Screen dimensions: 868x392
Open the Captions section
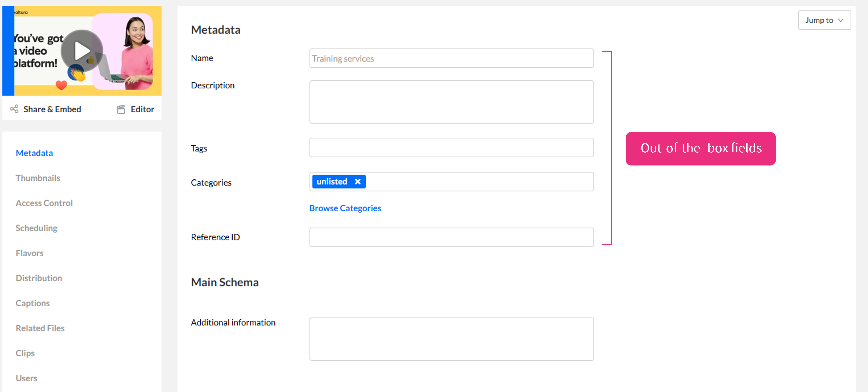(33, 303)
